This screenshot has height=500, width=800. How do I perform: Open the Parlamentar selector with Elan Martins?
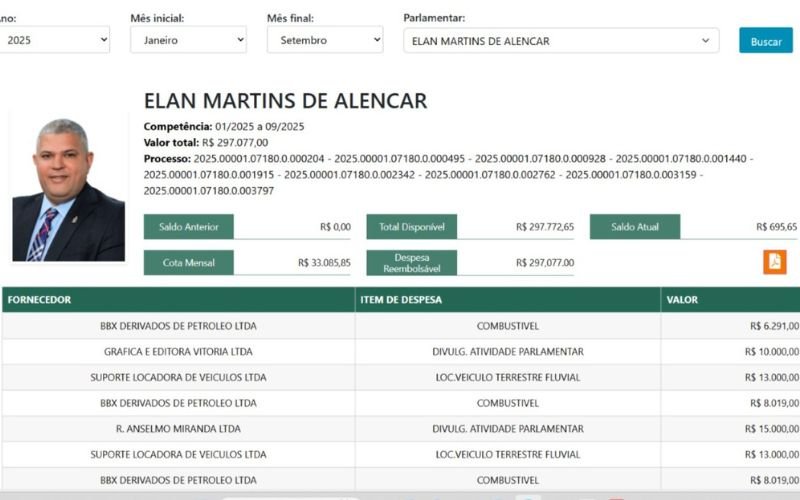tap(560, 41)
